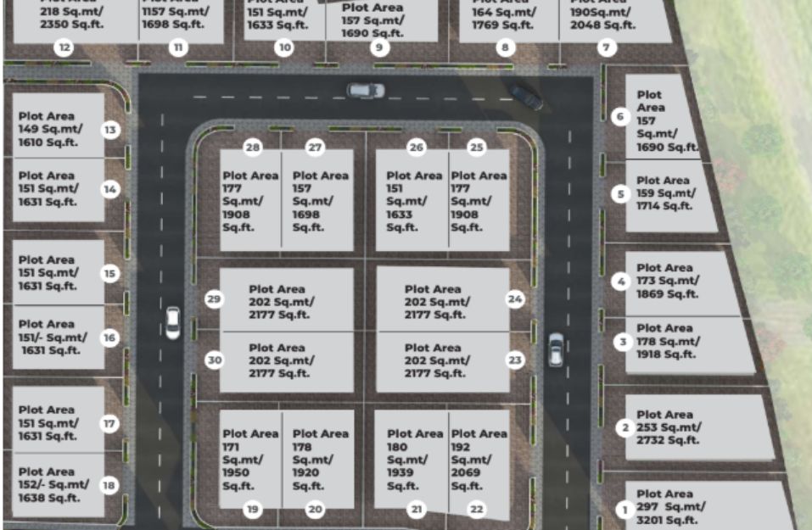
Task: Click plot marker number 16
Action: (x=109, y=338)
